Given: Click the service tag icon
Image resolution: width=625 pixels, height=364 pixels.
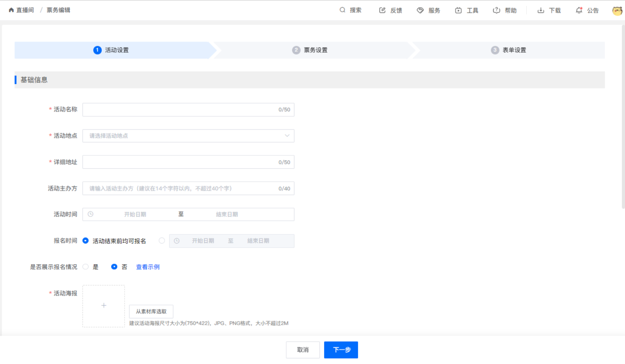Looking at the screenshot, I should [420, 10].
